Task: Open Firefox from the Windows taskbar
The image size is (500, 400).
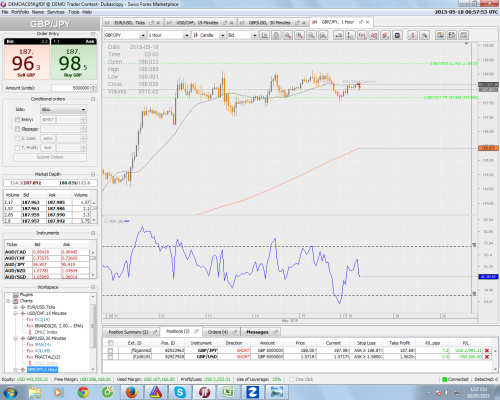Action: 132,392
